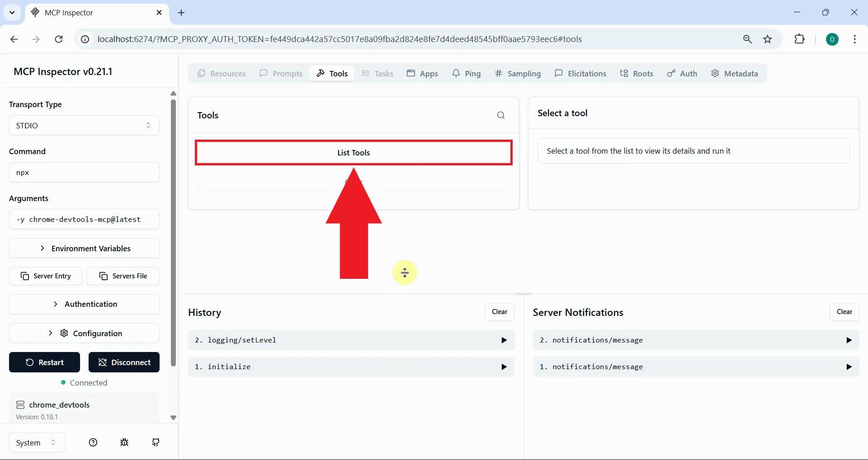Screen dimensions: 868x460
Task: Expand the Configuration section
Action: pos(84,333)
